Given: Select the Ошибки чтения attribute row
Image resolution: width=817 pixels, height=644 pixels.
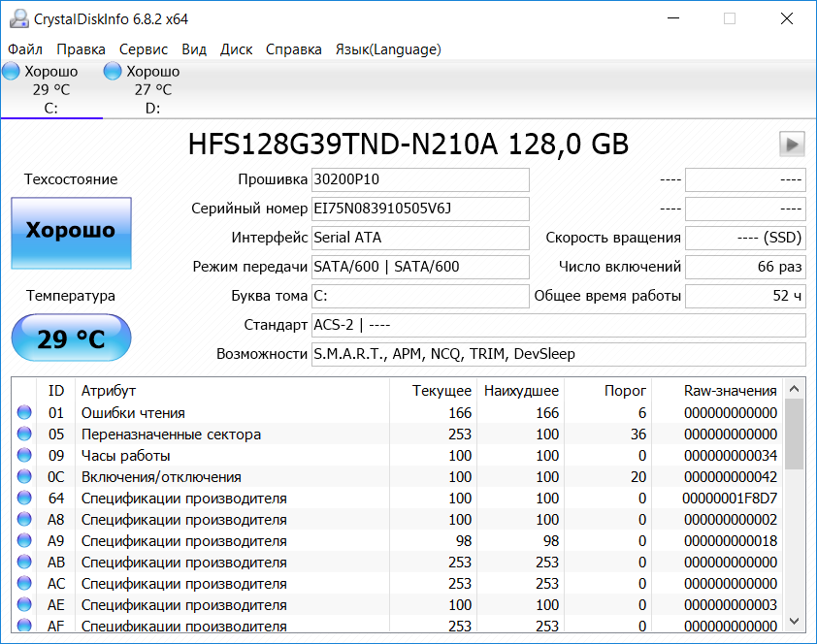Looking at the screenshot, I should pos(397,412).
